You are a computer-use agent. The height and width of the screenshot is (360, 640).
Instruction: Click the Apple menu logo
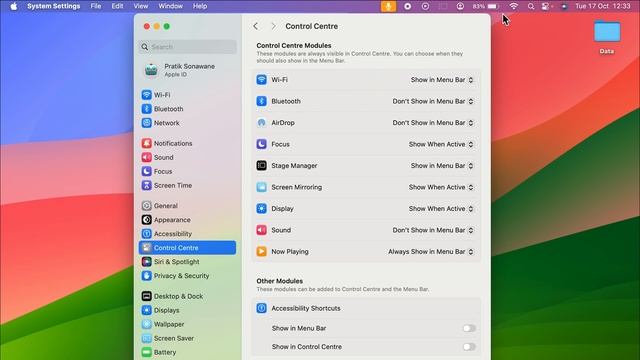tap(13, 6)
